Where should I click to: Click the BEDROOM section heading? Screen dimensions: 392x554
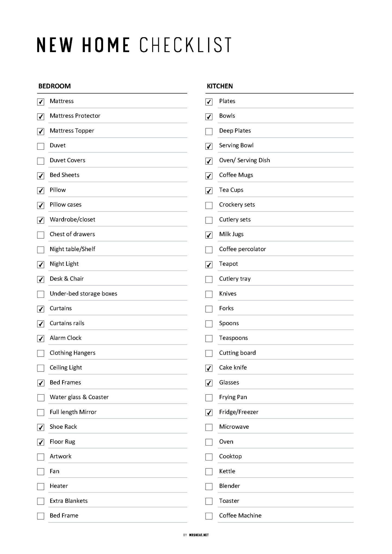pyautogui.click(x=55, y=86)
